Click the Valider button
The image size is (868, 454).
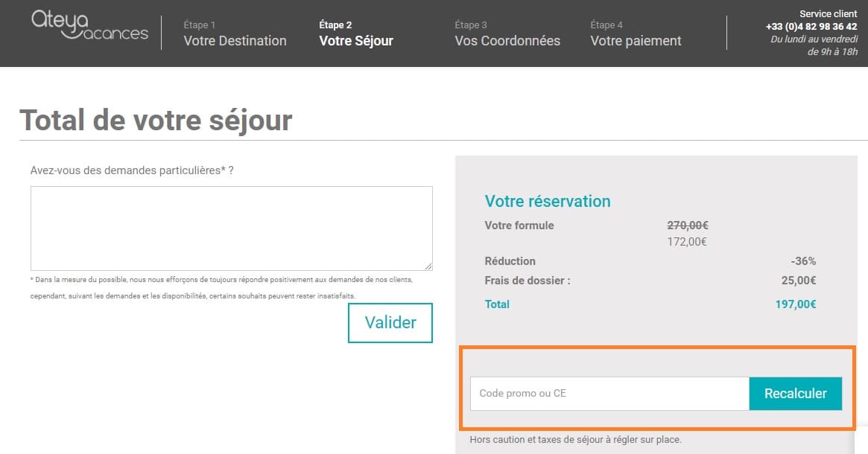(390, 322)
